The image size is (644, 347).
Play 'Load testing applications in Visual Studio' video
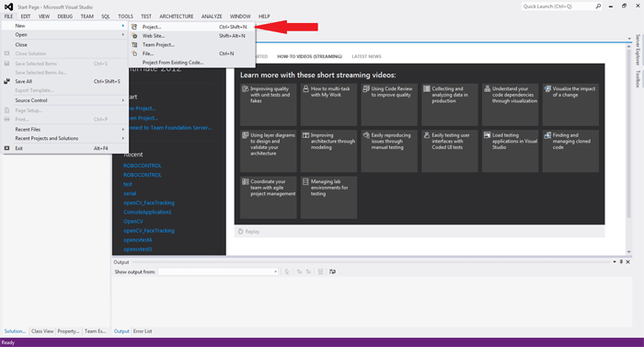[x=510, y=151]
